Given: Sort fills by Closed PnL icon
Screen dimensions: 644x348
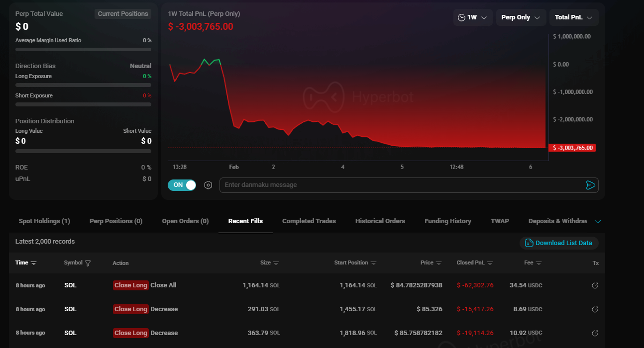Looking at the screenshot, I should point(490,263).
